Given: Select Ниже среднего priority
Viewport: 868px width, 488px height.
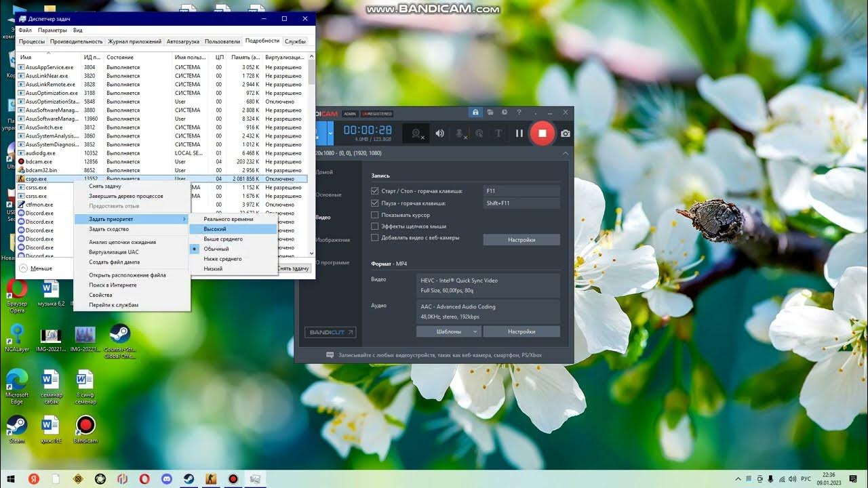Looking at the screenshot, I should [x=233, y=259].
